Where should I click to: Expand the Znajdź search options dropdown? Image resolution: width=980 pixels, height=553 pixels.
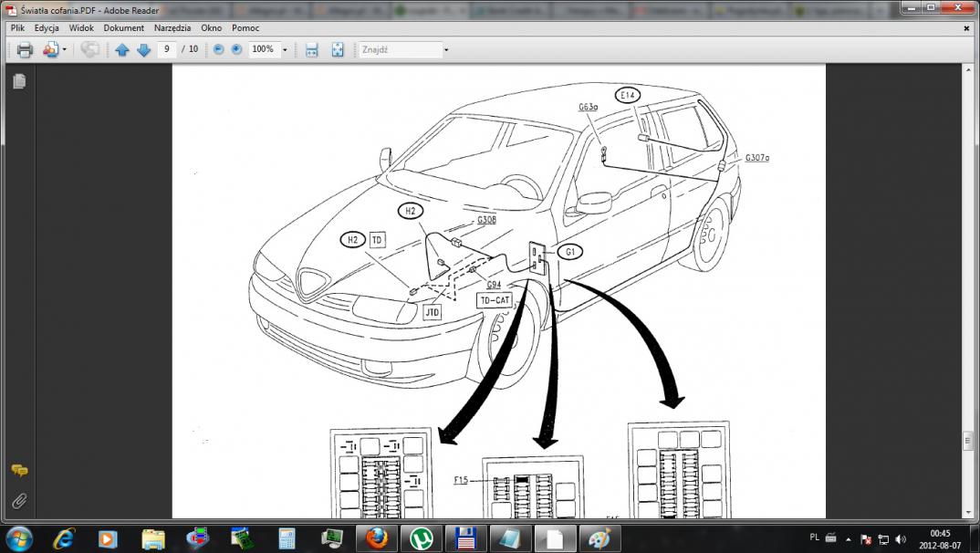click(x=446, y=49)
